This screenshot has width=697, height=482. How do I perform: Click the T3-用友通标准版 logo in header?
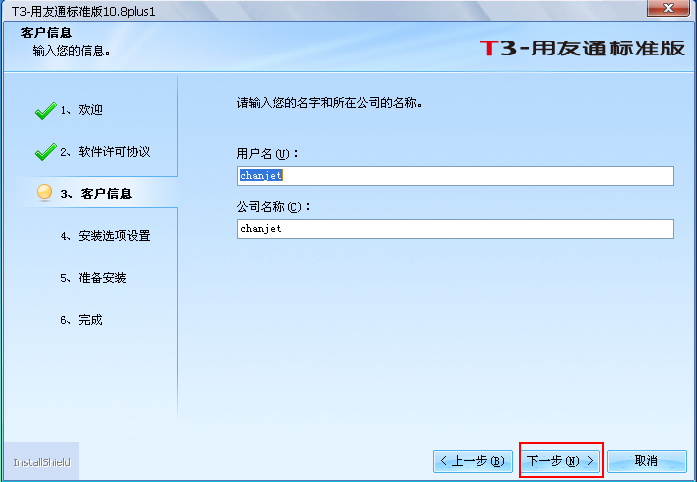[x=582, y=48]
